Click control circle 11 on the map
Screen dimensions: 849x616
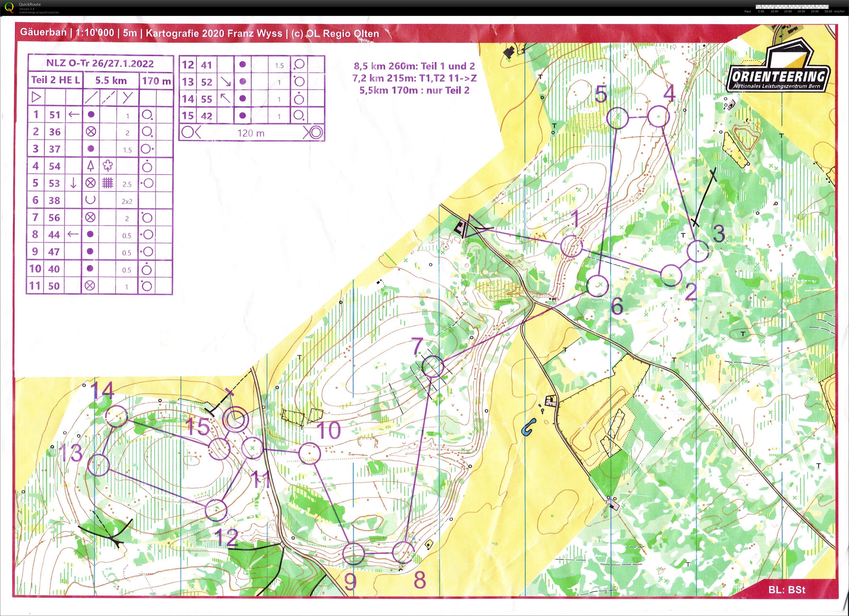tap(252, 448)
